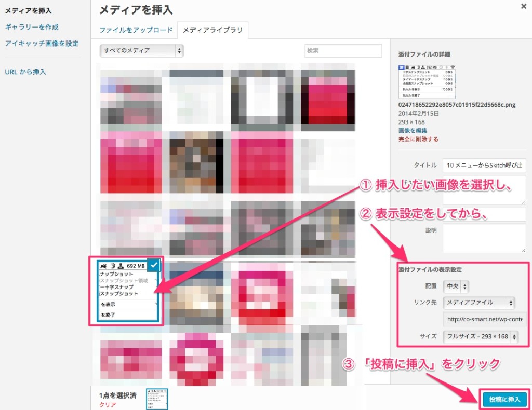Open the サイズ dropdown showing フルサイズ
The width and height of the screenshot is (532, 410).
click(481, 337)
